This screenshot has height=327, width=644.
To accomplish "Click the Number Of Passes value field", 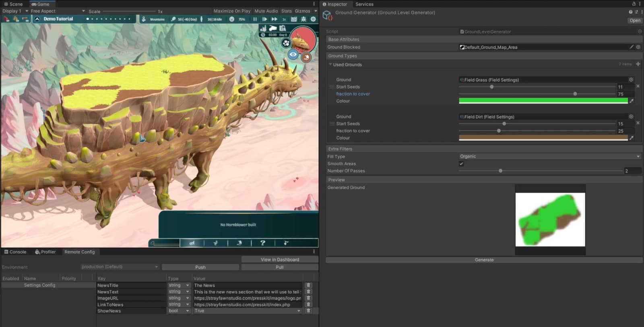I will click(632, 171).
